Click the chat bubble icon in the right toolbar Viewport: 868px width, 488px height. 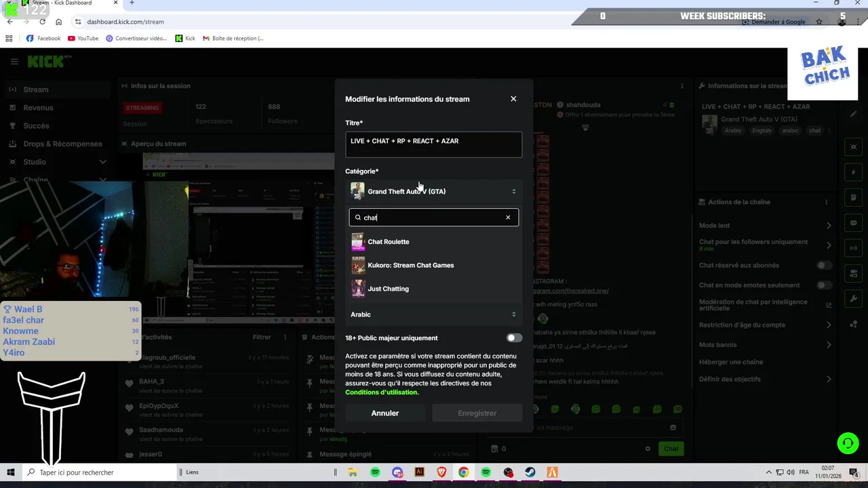pyautogui.click(x=854, y=223)
